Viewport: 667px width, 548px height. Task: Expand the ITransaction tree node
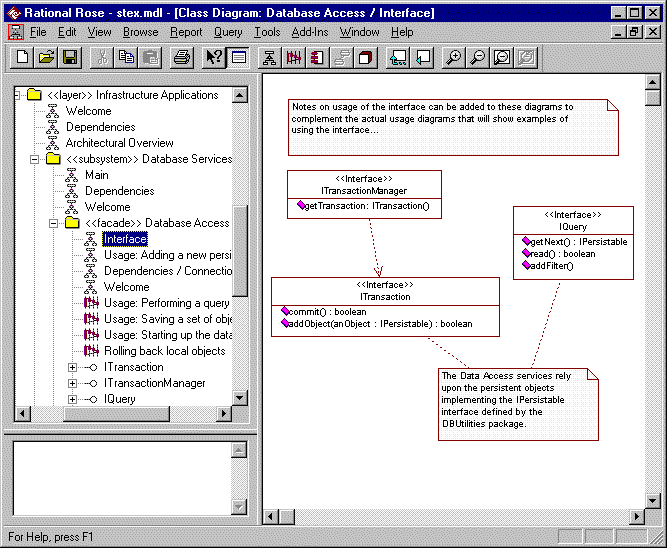72,367
